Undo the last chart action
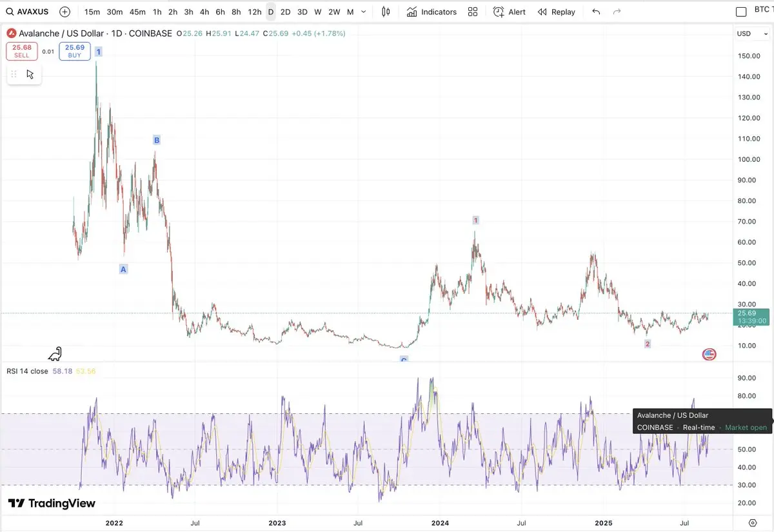 tap(596, 12)
